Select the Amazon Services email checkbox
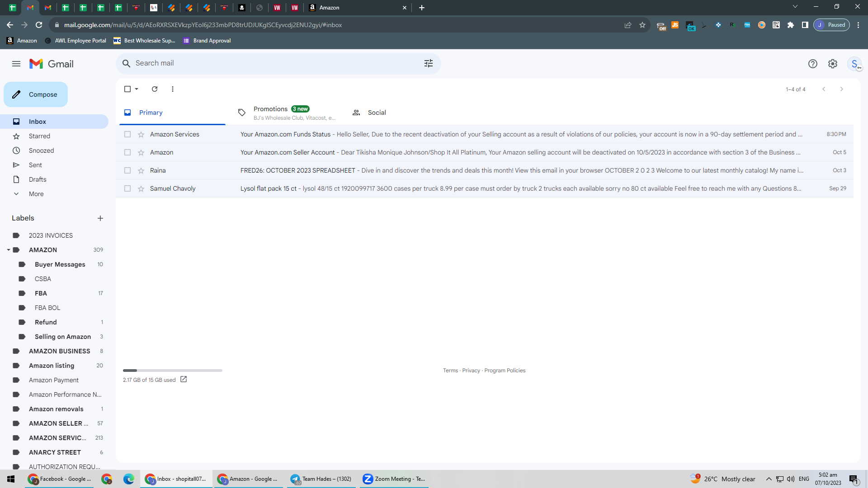The image size is (868, 488). 127,134
